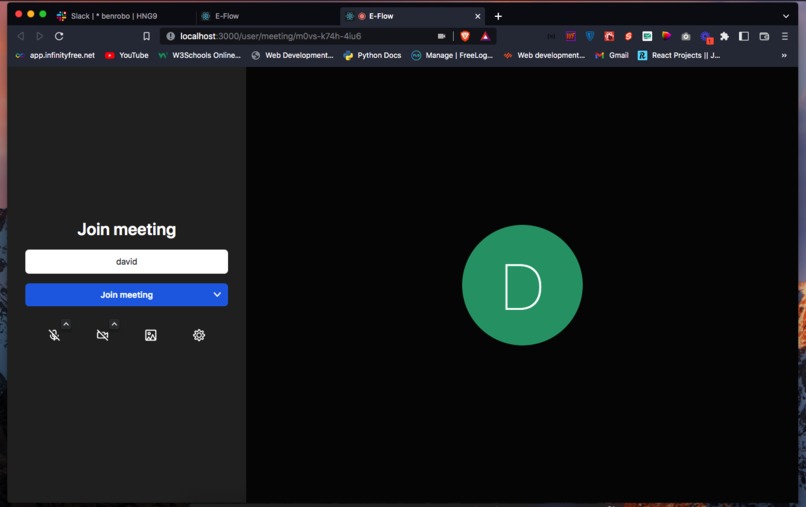
Task: Expand microphone options caret above the mic icon
Action: pyautogui.click(x=66, y=324)
